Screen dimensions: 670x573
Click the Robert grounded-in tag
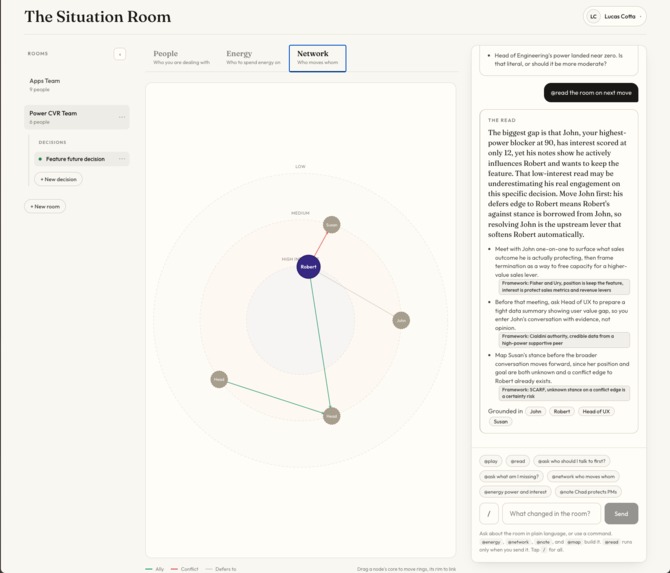[x=562, y=411]
